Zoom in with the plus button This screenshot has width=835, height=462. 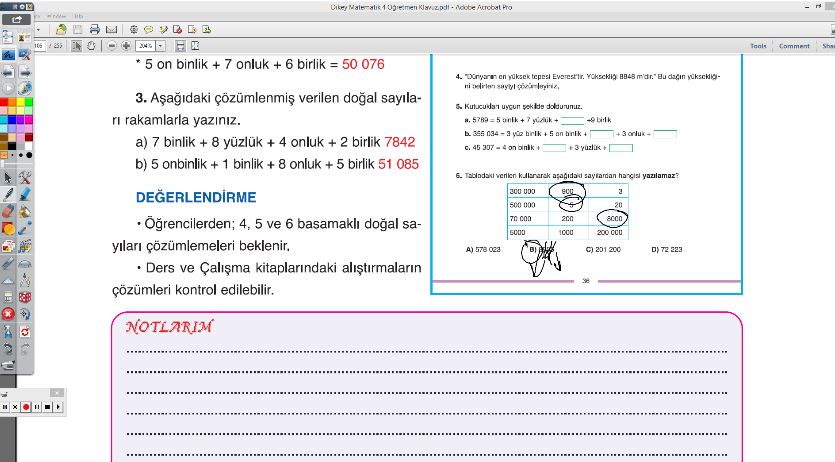point(126,46)
